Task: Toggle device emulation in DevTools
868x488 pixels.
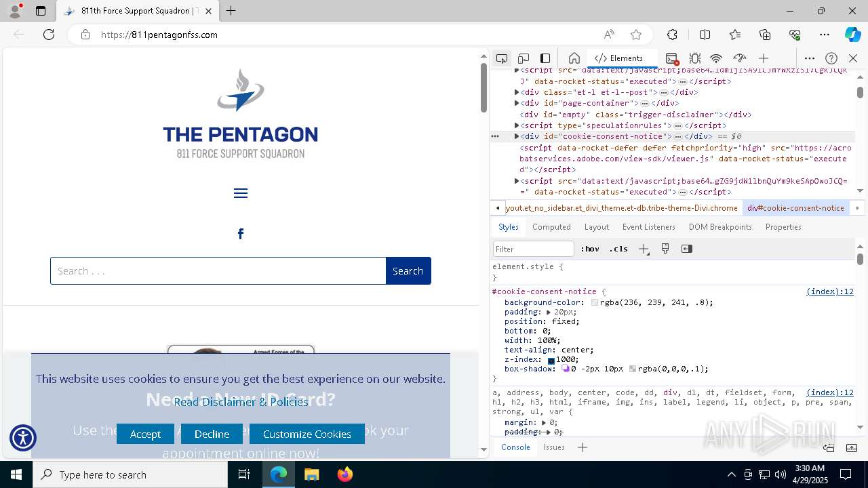Action: (x=524, y=58)
